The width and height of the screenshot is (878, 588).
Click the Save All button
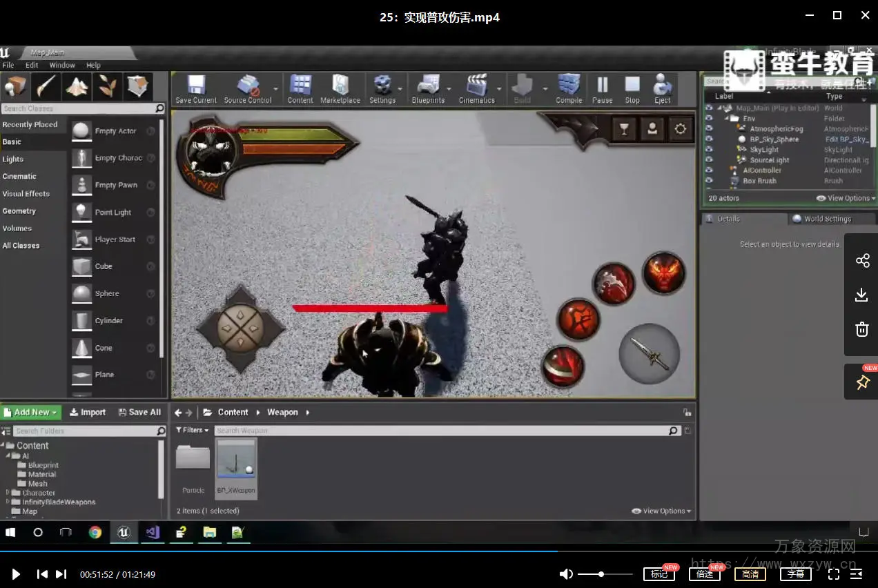tap(139, 412)
